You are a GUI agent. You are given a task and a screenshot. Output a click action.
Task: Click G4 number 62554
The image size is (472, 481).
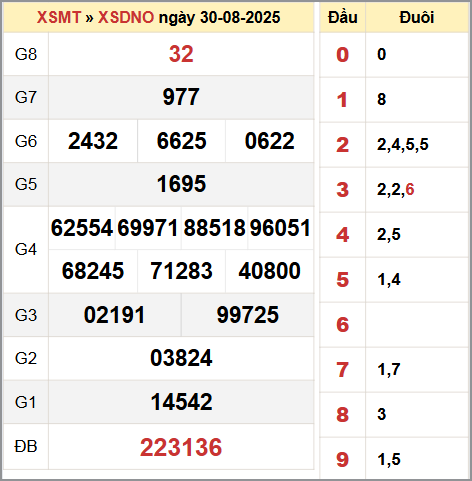82,228
